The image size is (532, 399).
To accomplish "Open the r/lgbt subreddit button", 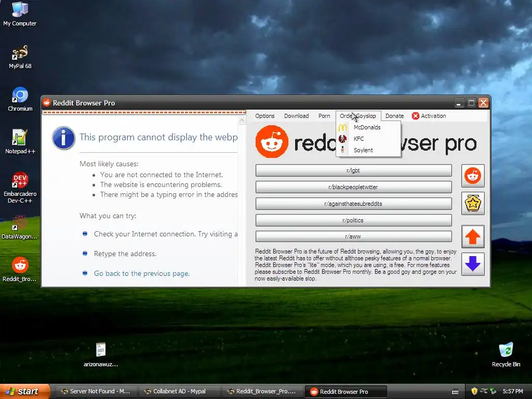I will (353, 170).
